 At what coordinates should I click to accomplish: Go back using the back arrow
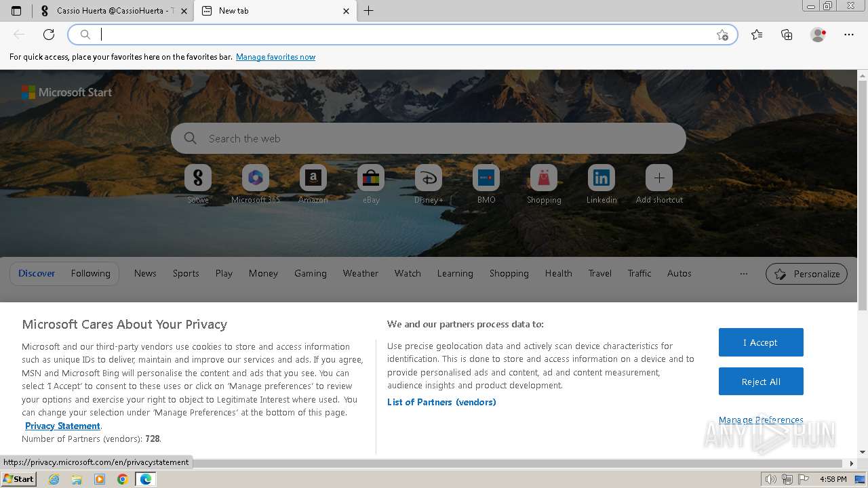(x=19, y=35)
